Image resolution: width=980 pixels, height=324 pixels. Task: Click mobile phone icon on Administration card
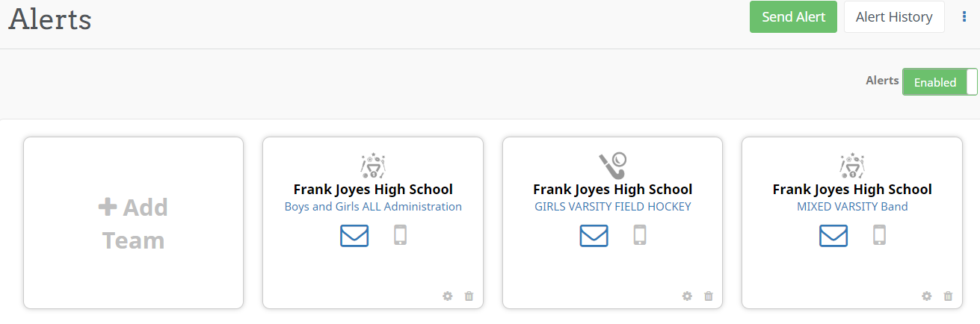click(401, 235)
